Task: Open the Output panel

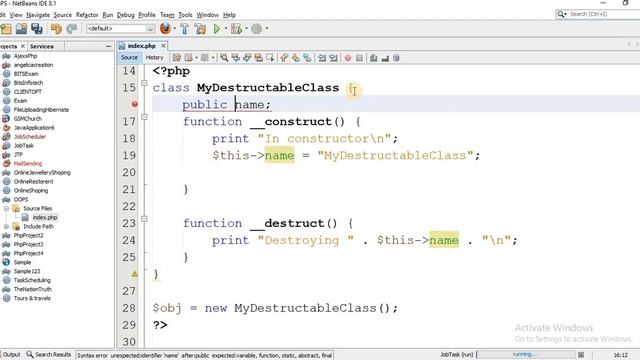Action: point(11,355)
